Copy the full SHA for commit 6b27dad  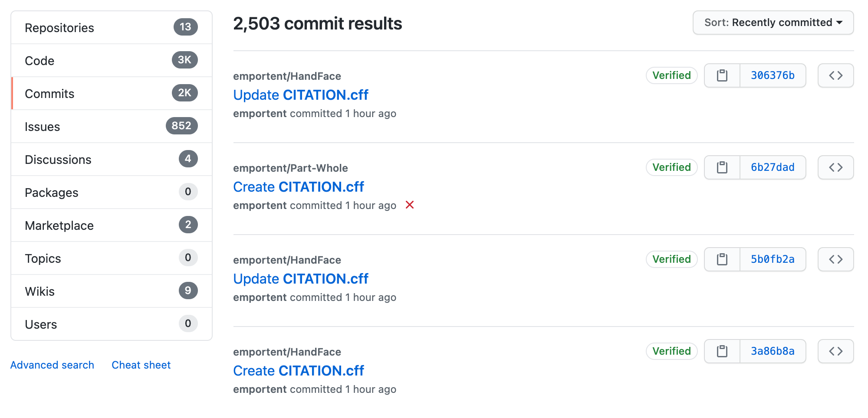(722, 167)
